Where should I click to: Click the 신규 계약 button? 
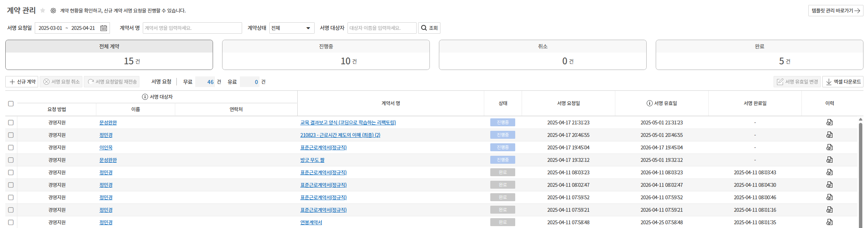pyautogui.click(x=22, y=82)
